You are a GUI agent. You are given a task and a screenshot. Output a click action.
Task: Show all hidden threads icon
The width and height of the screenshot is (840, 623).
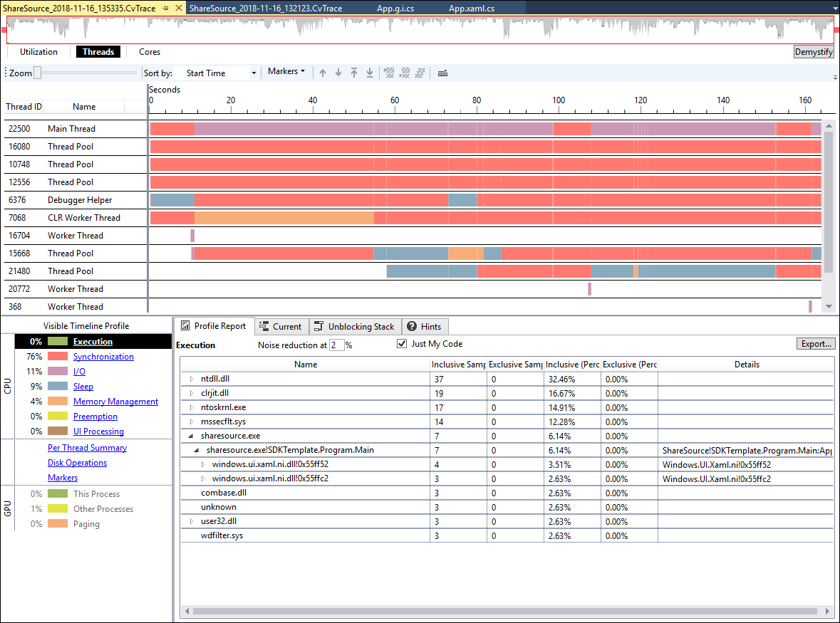point(420,73)
